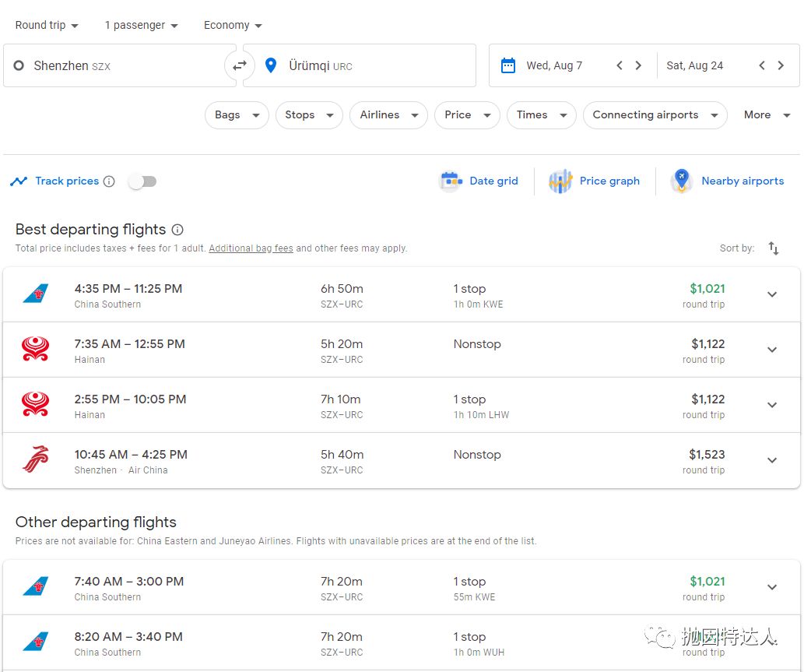Enable the Track prices toggle
This screenshot has height=672, width=804.
(x=142, y=181)
